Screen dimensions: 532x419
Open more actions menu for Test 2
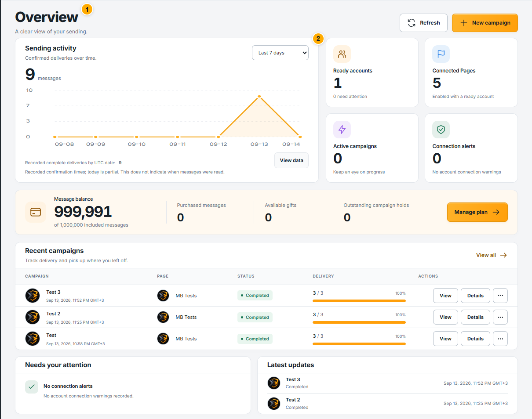[x=500, y=317]
